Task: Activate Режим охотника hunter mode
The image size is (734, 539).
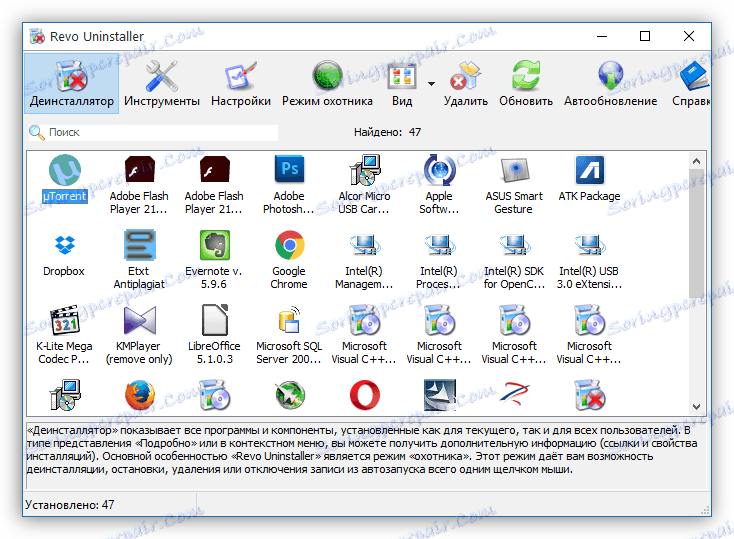Action: tap(327, 83)
